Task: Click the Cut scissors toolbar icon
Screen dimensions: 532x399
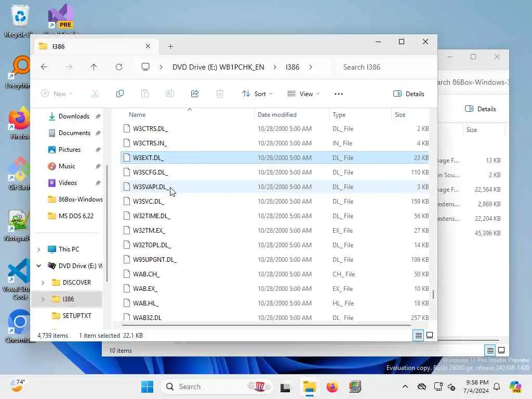Action: 95,94
